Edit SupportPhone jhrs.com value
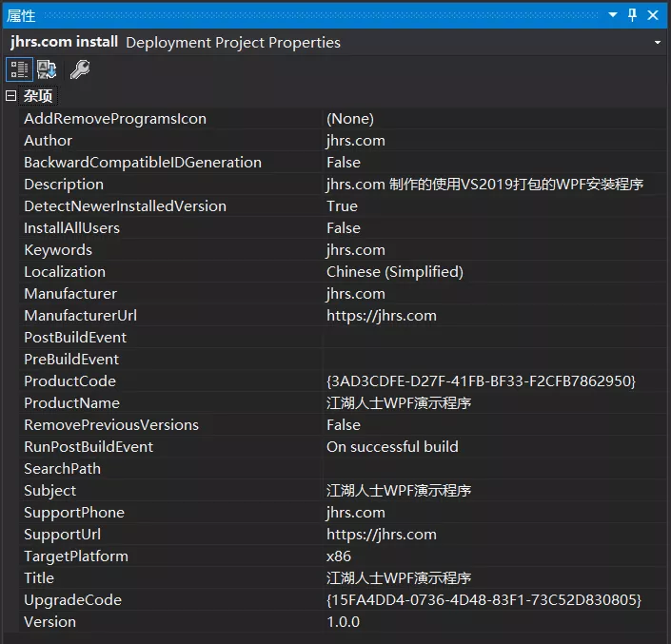Screen dimensions: 671x644 [x=356, y=513]
